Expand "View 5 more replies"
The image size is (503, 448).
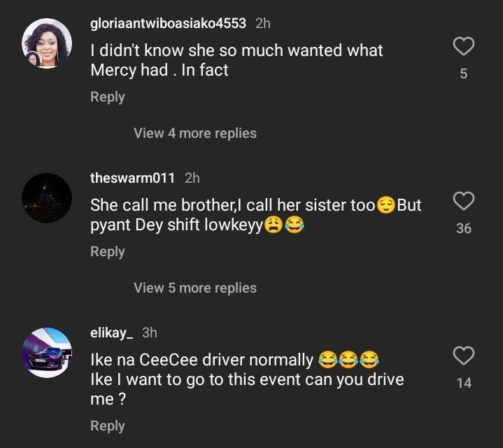tap(195, 288)
